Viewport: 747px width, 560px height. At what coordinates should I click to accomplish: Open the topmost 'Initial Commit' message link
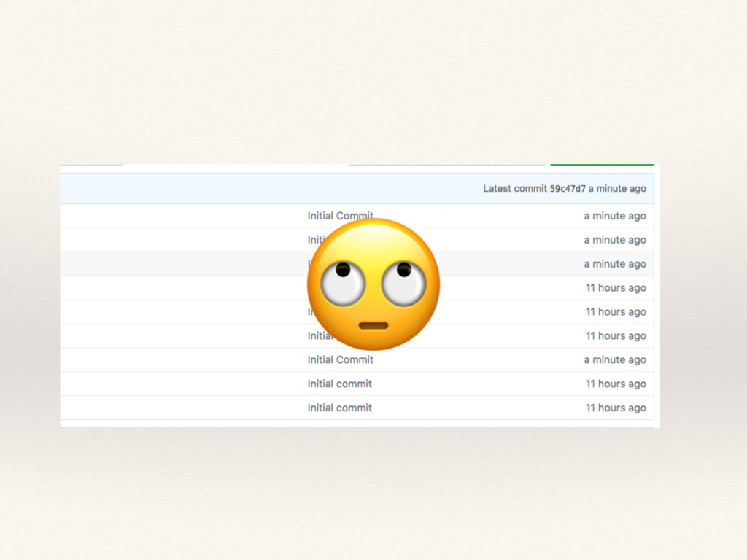(340, 216)
